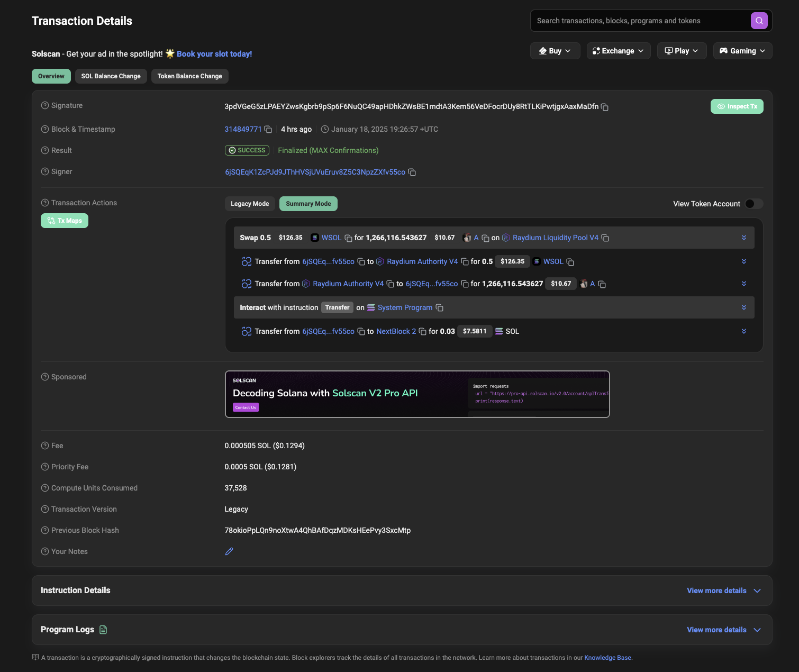
Task: Switch to SOL Balance Change tab
Action: coord(111,76)
